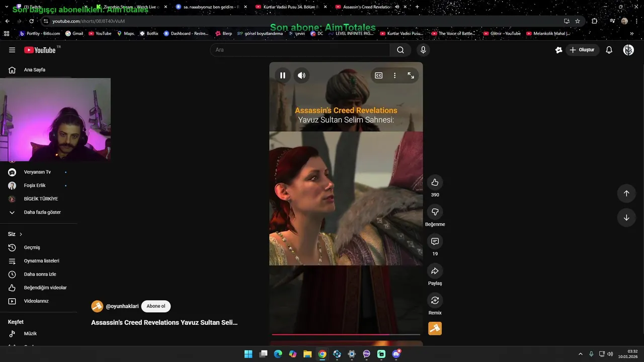Image resolution: width=644 pixels, height=362 pixels.
Task: Switch to the Kurtlar Vadisi Pusu 34. Bölüm tab
Action: [x=290, y=7]
